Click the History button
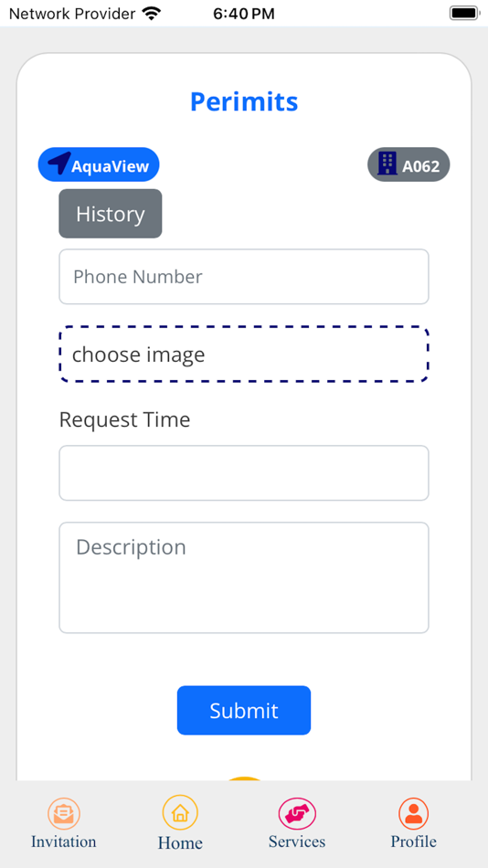 111,214
